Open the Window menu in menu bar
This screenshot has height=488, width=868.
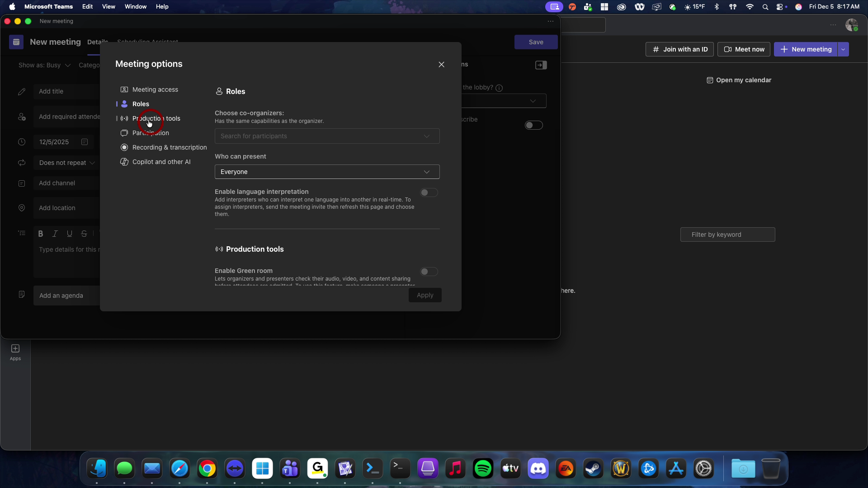pyautogui.click(x=136, y=7)
